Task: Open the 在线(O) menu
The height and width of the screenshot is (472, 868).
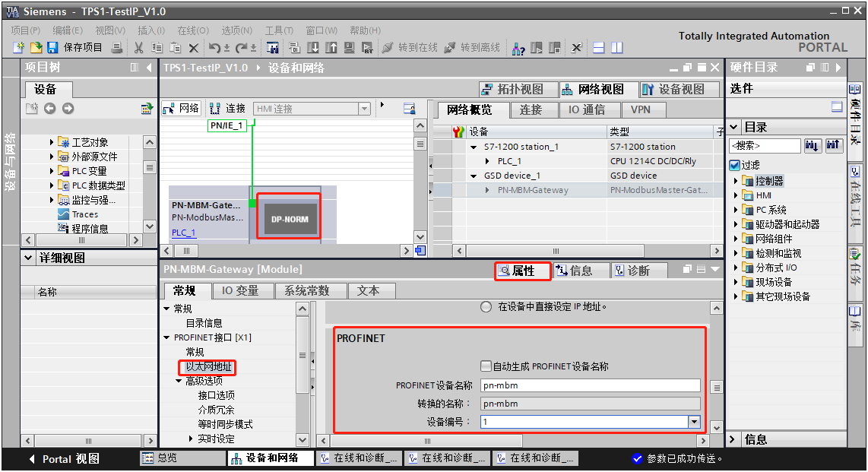Action: point(193,30)
